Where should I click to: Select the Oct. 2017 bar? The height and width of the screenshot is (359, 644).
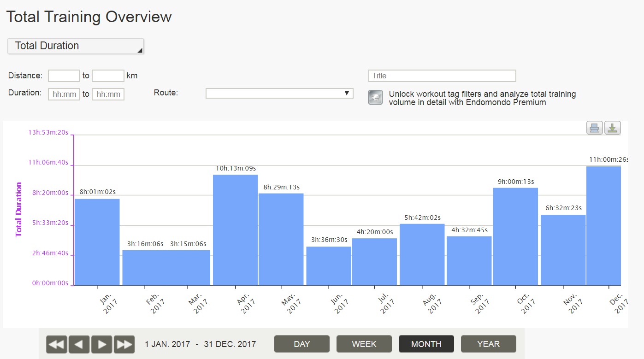click(515, 236)
